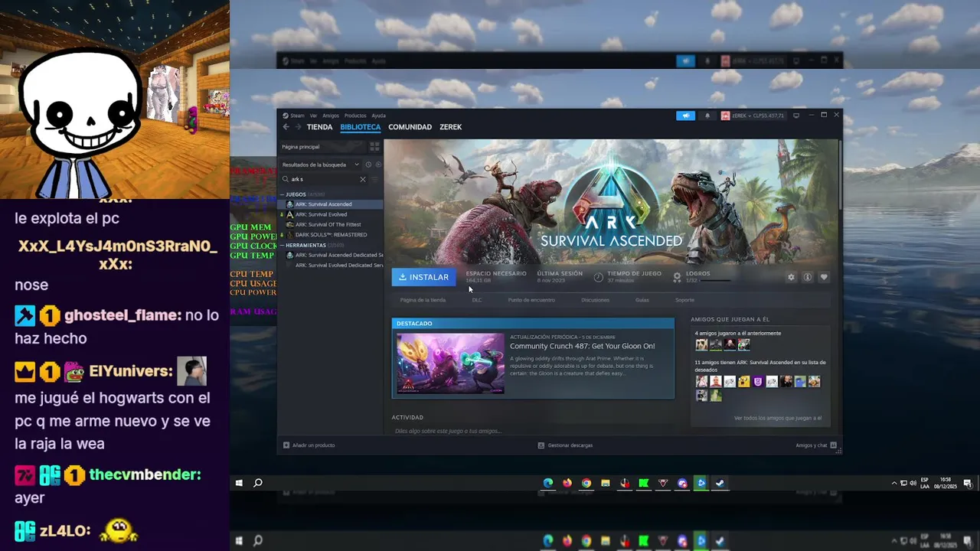Add game to favorites heart icon
This screenshot has height=551, width=980.
824,277
